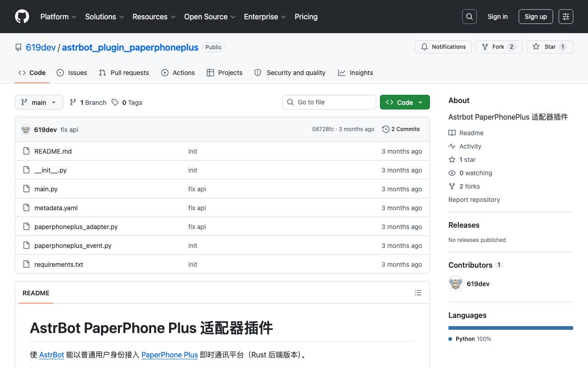Open the PaperPhone Plus link in README
Image resolution: width=588 pixels, height=368 pixels.
point(170,355)
